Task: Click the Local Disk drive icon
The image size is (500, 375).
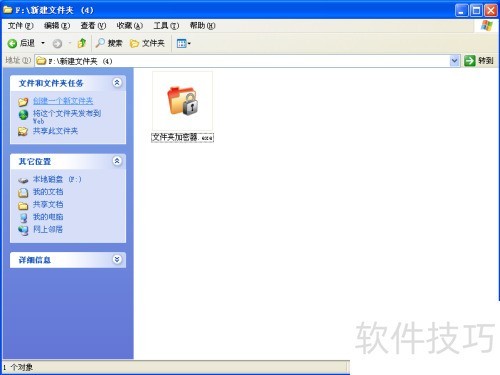Action: pyautogui.click(x=23, y=180)
